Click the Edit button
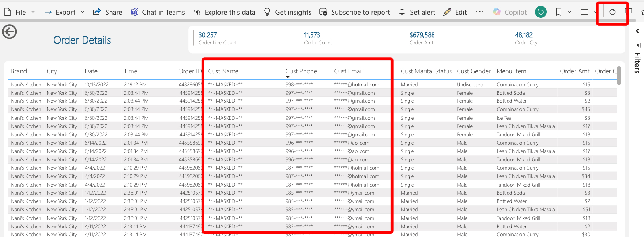 [x=455, y=12]
